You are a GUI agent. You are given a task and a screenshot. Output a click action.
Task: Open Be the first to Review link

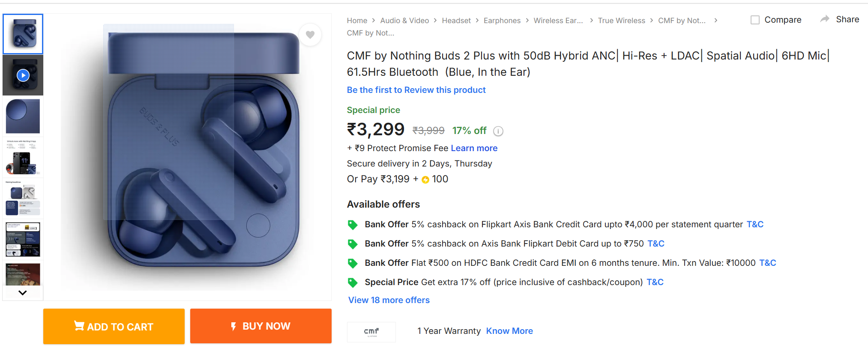416,90
